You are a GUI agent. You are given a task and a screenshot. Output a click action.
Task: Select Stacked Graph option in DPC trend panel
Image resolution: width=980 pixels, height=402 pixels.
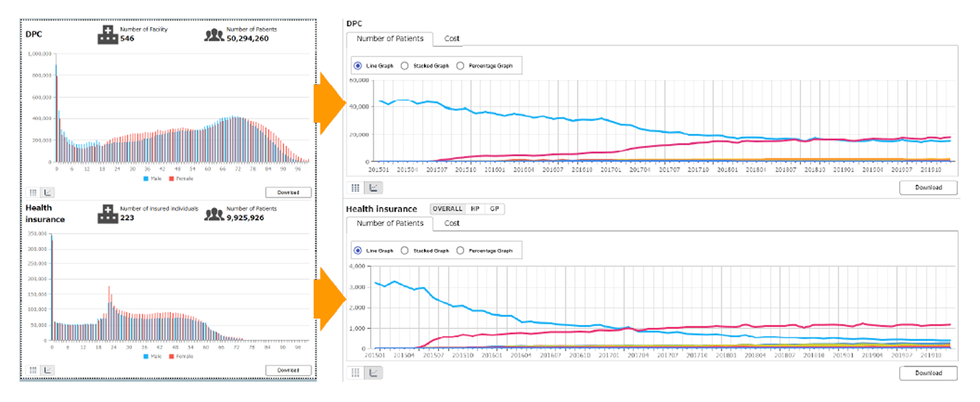click(x=405, y=66)
